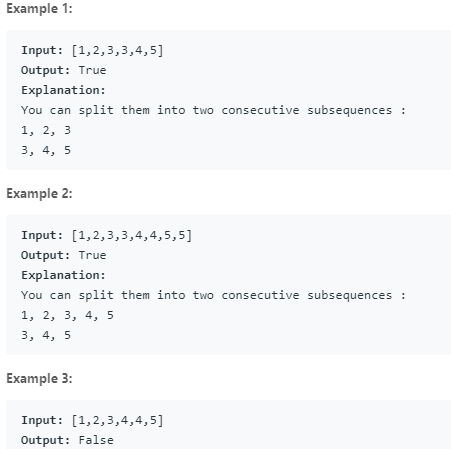The height and width of the screenshot is (449, 451).
Task: Click the input array [1,2,3,4,4,5]
Action: (x=117, y=420)
